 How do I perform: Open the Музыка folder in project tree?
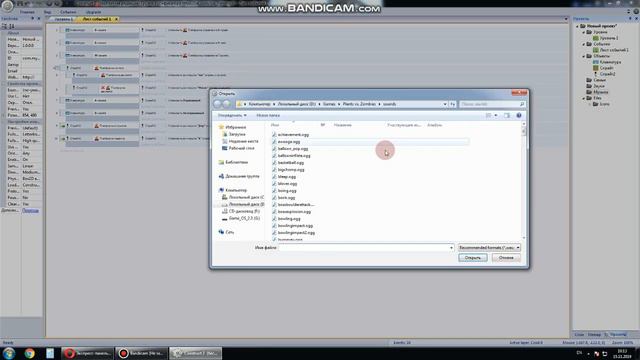600,92
